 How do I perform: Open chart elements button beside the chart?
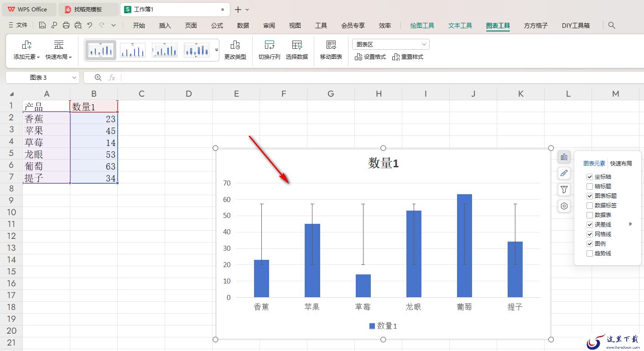[x=564, y=157]
